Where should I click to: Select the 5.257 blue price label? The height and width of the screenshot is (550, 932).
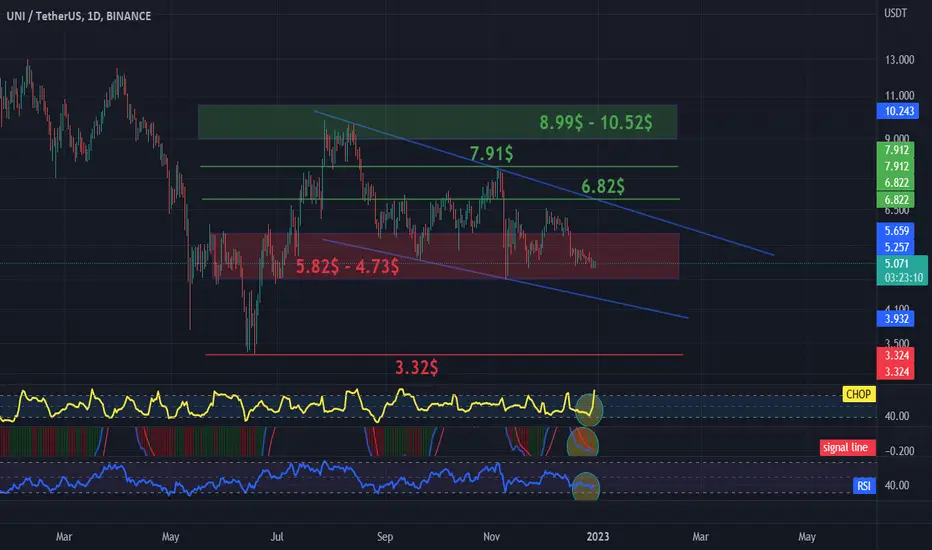click(896, 247)
